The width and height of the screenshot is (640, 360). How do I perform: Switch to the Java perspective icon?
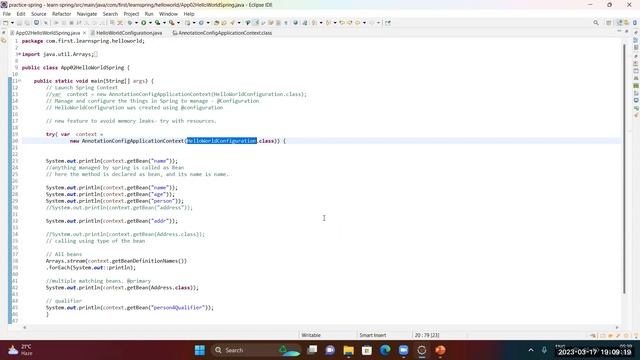[619, 23]
